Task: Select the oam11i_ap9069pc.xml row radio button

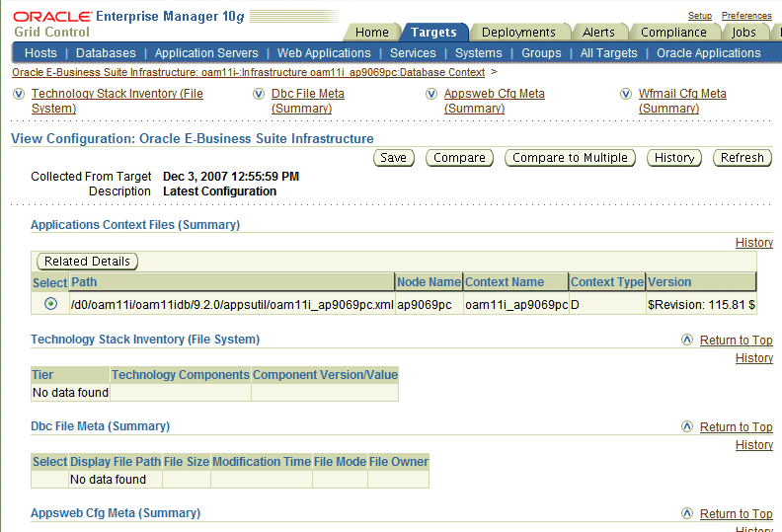Action: coord(50,304)
